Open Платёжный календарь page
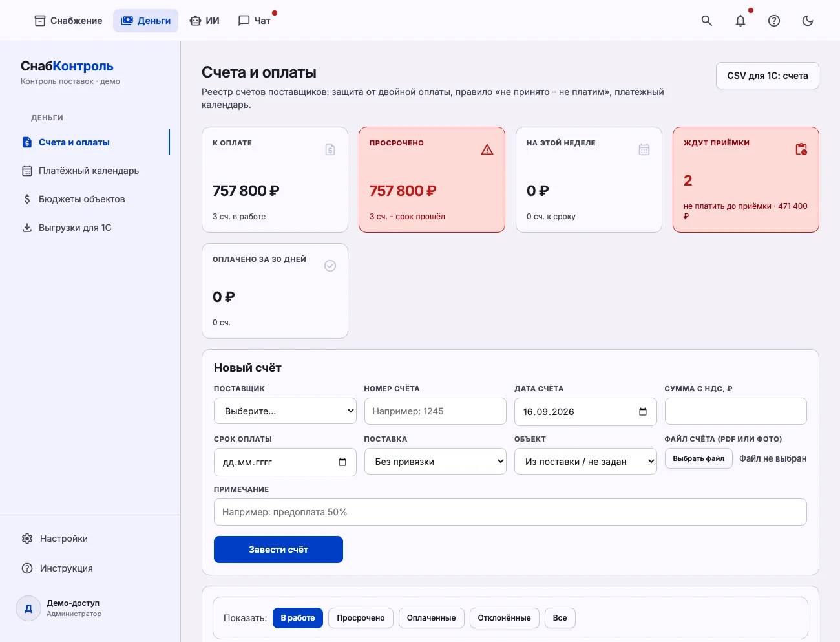The width and height of the screenshot is (840, 642). point(90,171)
